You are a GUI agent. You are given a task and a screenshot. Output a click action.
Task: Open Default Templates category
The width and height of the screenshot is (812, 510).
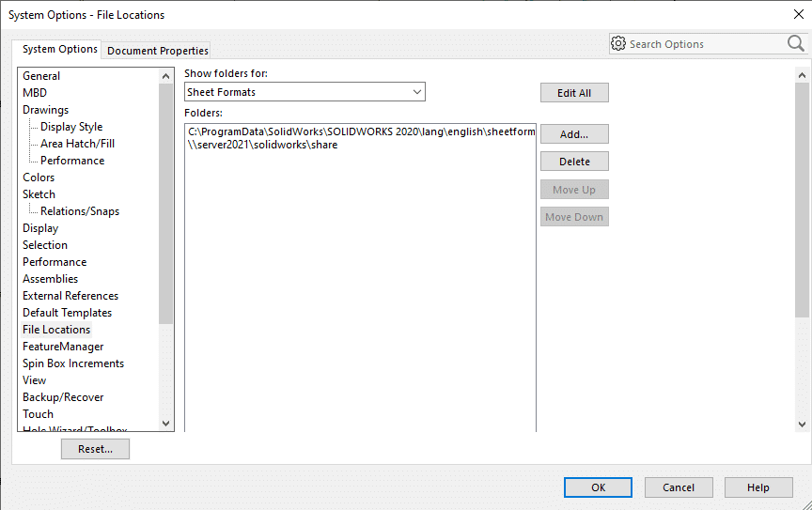[x=67, y=313]
